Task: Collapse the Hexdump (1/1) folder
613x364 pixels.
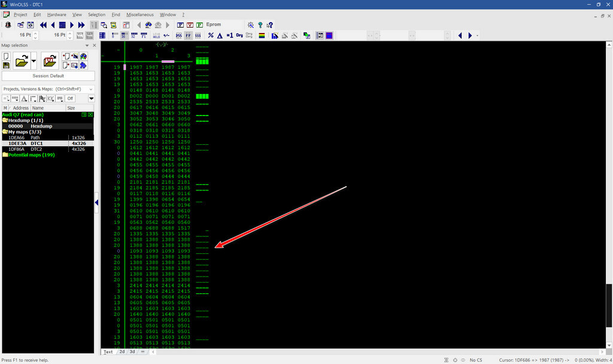Action: point(5,120)
